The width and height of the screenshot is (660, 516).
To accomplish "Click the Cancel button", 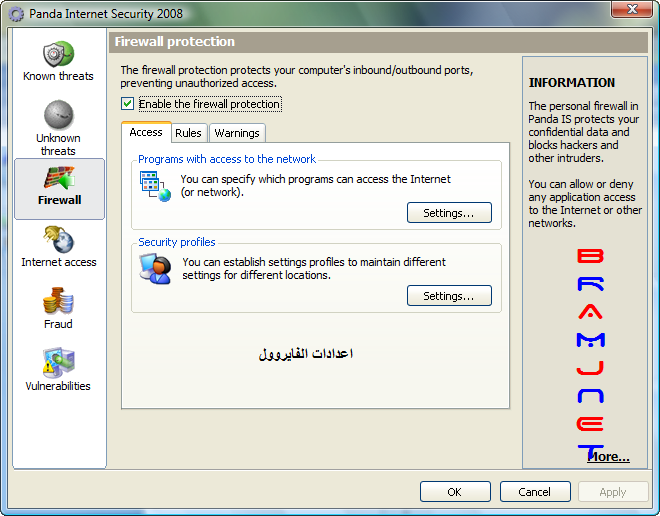I will point(535,492).
